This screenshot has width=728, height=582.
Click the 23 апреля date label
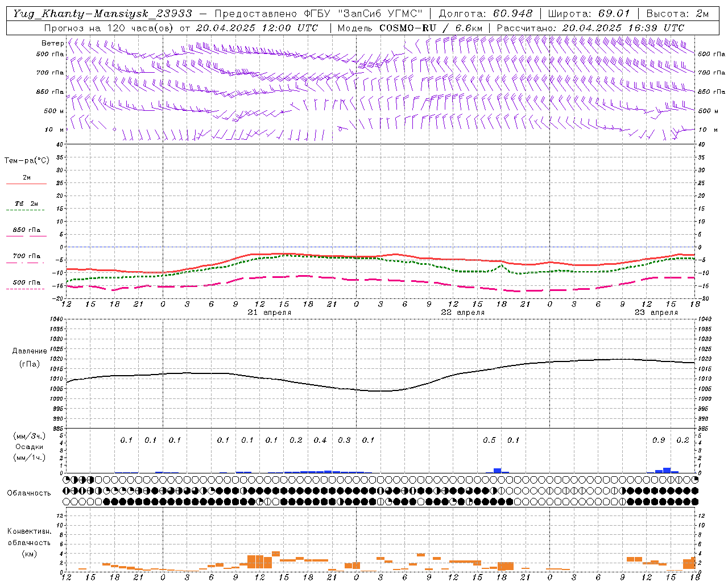click(656, 313)
